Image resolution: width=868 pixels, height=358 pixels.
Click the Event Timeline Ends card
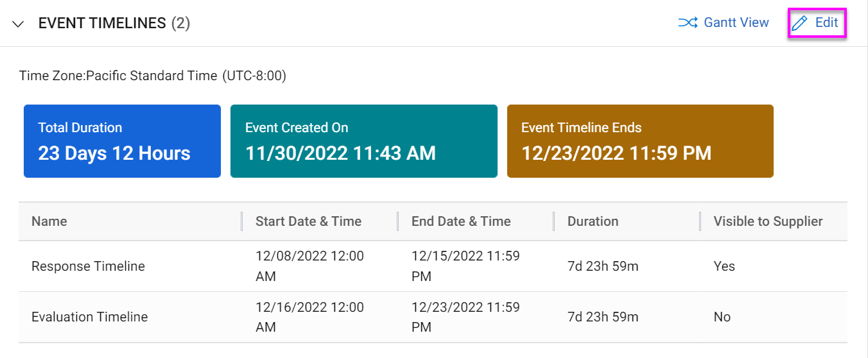639,141
